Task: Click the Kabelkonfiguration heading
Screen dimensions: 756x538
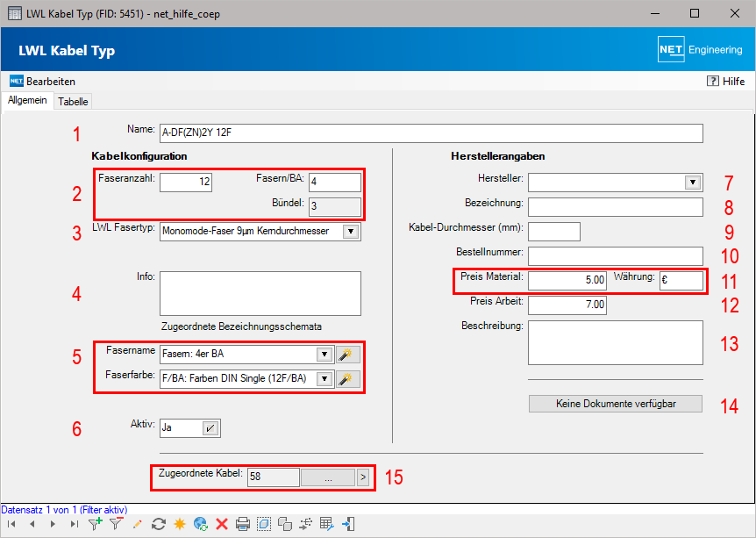Action: tap(139, 156)
